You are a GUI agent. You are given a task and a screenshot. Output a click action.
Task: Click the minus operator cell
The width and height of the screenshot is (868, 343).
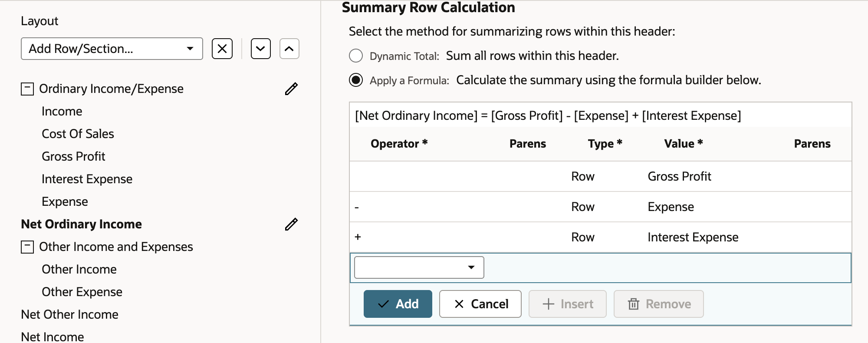point(357,207)
